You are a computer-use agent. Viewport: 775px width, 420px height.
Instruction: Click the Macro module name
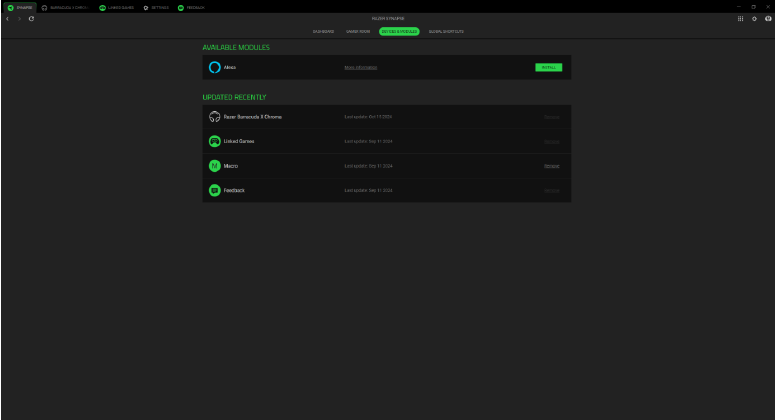click(x=231, y=166)
